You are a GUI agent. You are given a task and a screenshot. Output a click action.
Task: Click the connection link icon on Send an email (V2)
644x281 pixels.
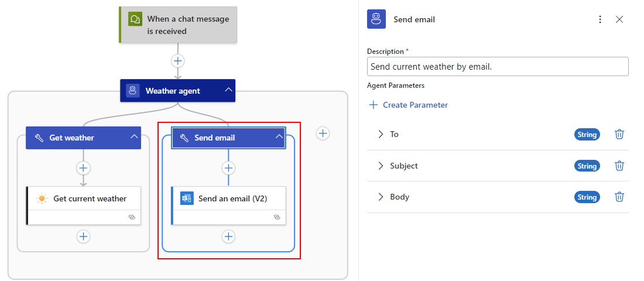(x=277, y=217)
